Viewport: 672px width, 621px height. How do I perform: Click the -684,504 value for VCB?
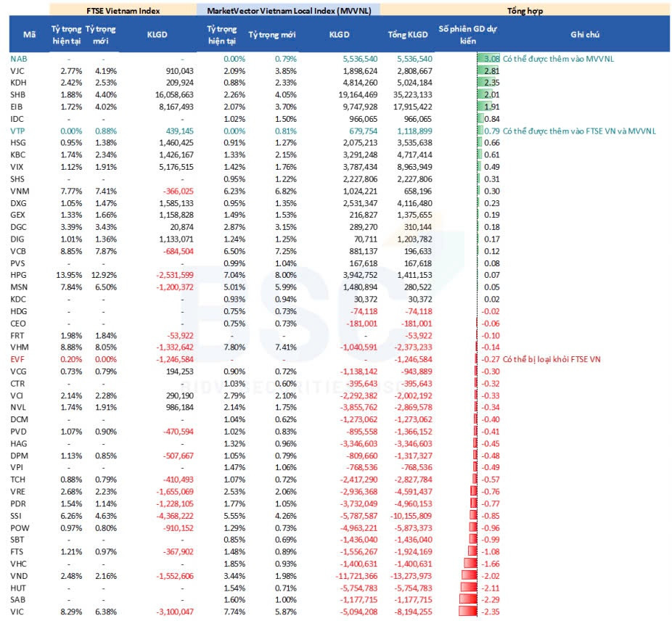[179, 251]
